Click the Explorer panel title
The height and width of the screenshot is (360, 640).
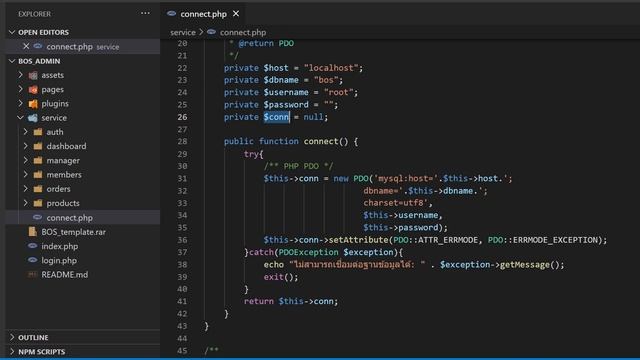[34, 14]
